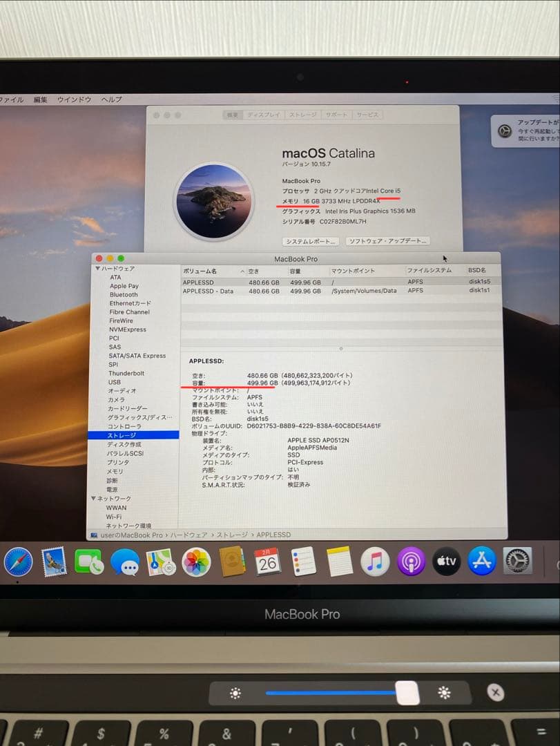The height and width of the screenshot is (746, 560).
Task: Open the Apple TV app in the Dock
Action: coord(446,561)
